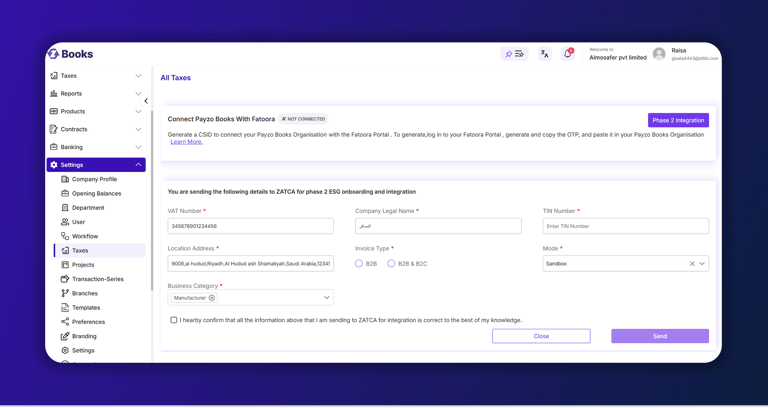Click the Company Profile icon

65,179
